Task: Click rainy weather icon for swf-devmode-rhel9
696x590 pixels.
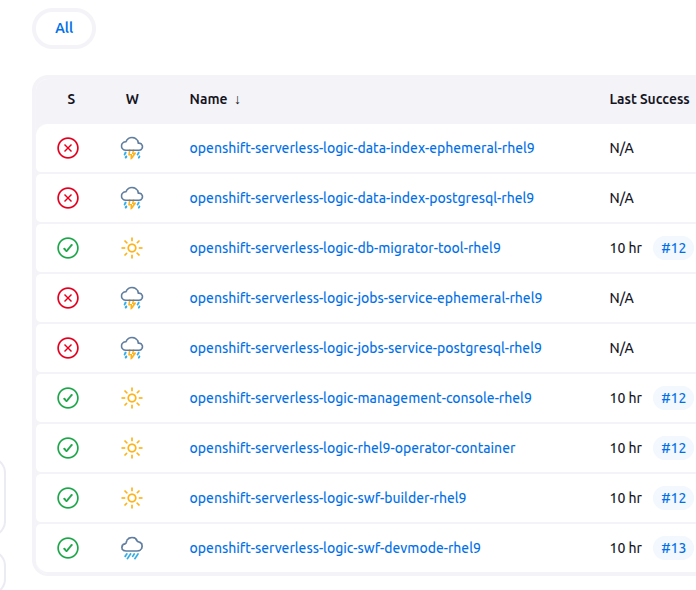Action: 132,548
